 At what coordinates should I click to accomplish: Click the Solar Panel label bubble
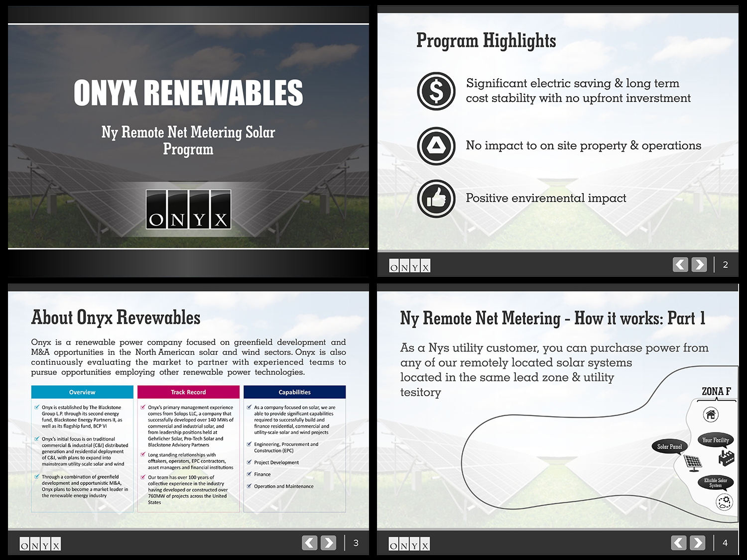click(670, 447)
